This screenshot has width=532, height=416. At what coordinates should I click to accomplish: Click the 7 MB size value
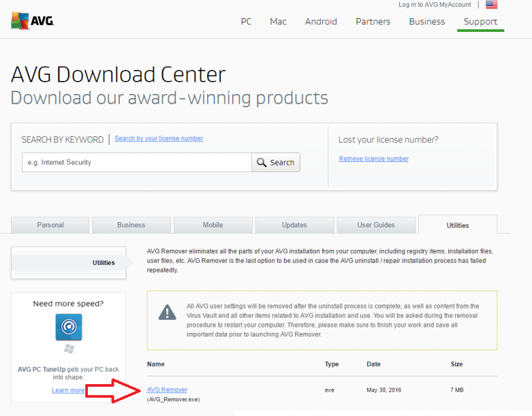pos(456,390)
